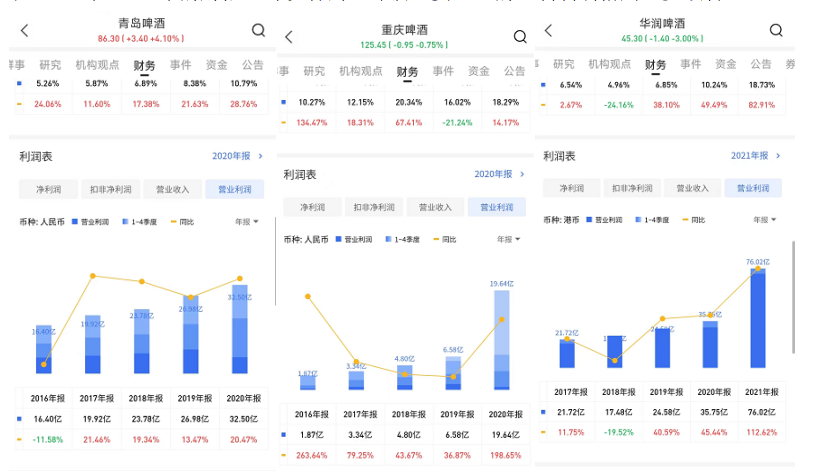823x474 pixels.
Task: Toggle 营业利润 legend in 青岛啤酒 chart
Action: click(90, 222)
